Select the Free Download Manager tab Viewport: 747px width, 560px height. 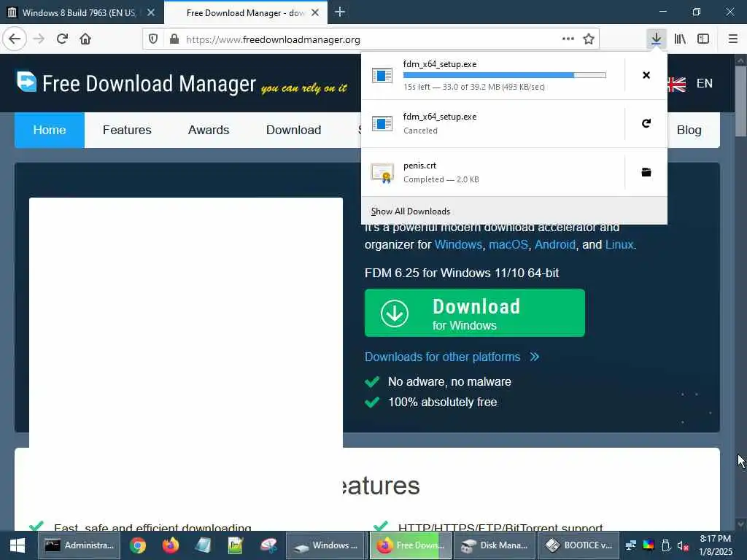[246, 12]
